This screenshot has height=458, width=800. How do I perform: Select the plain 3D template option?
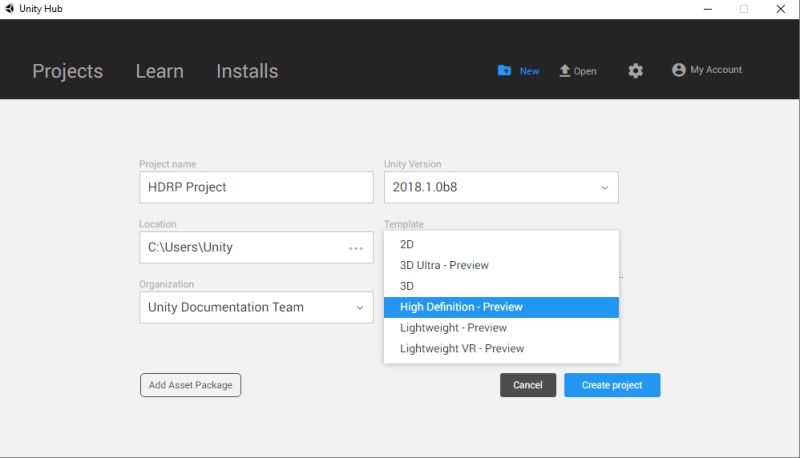[501, 286]
